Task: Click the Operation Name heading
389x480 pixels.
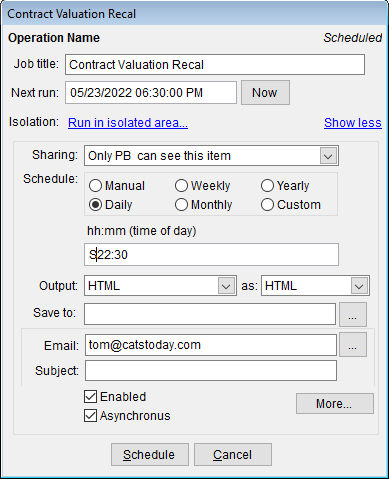Action: (54, 38)
